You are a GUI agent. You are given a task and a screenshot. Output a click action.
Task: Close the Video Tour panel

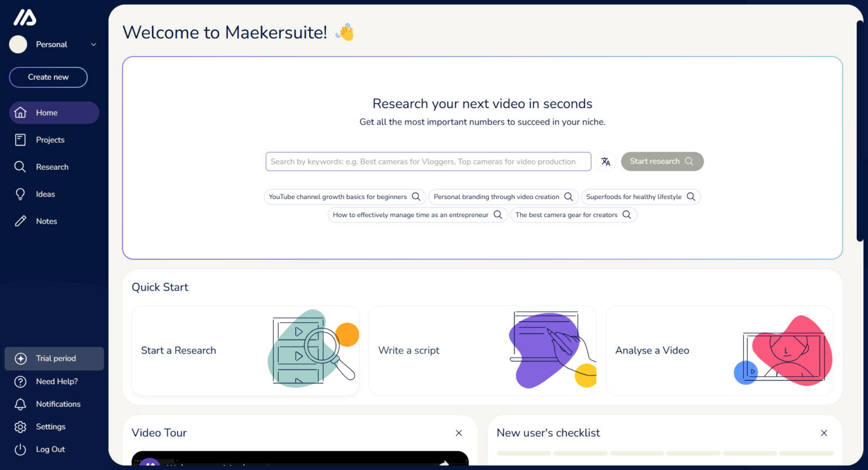click(x=459, y=433)
